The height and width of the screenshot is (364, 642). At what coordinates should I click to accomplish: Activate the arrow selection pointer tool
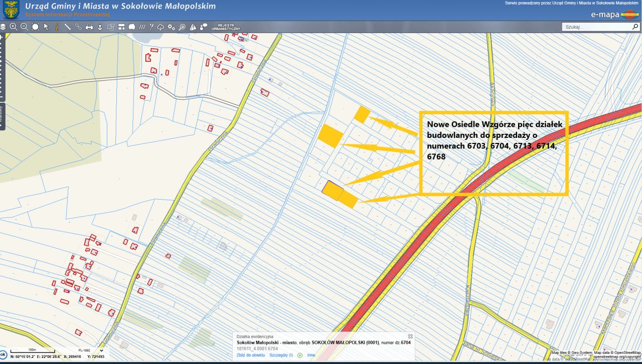46,27
